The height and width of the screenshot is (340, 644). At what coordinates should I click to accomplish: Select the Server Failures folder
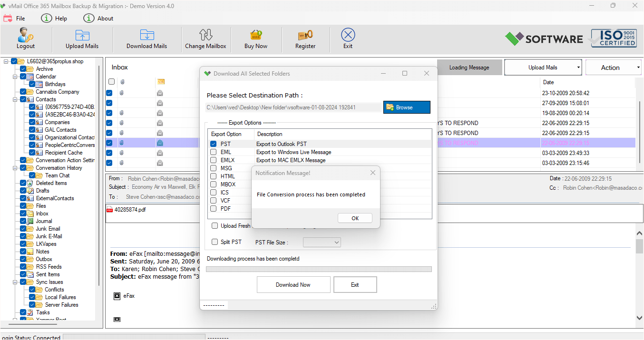tap(62, 305)
